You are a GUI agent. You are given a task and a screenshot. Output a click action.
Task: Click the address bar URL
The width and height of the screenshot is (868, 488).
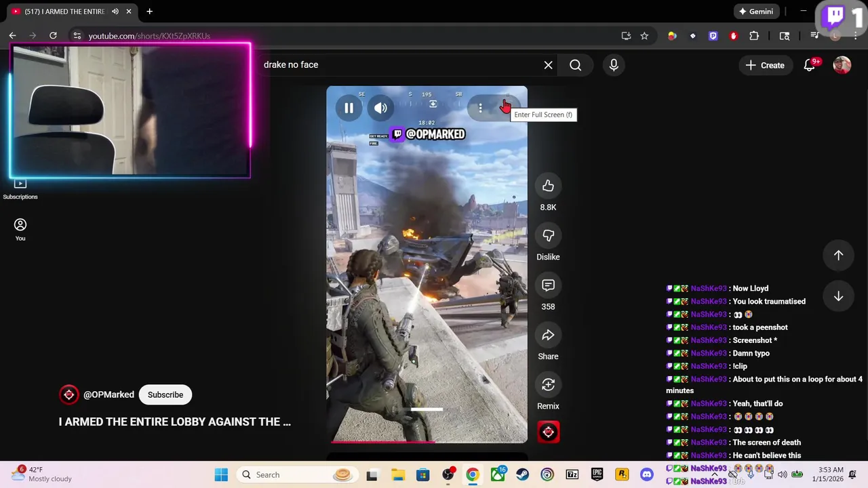[x=149, y=36]
